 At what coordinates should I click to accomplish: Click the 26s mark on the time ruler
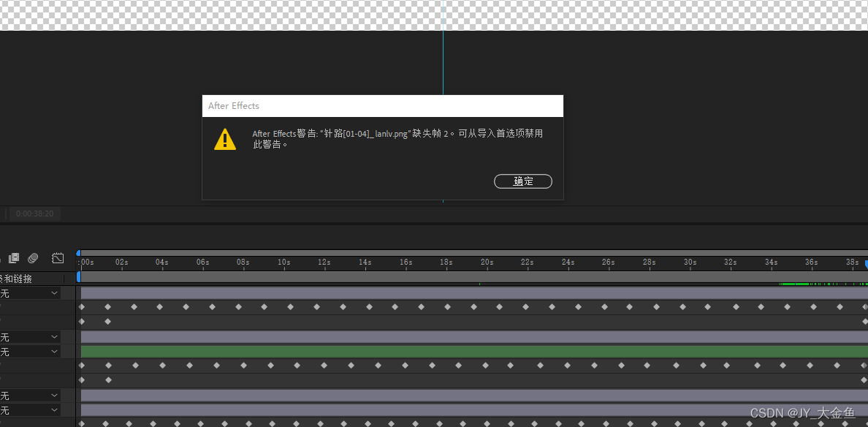click(x=609, y=262)
